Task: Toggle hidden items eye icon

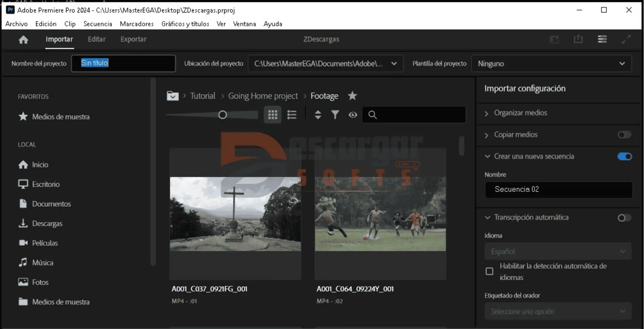Action: point(353,115)
